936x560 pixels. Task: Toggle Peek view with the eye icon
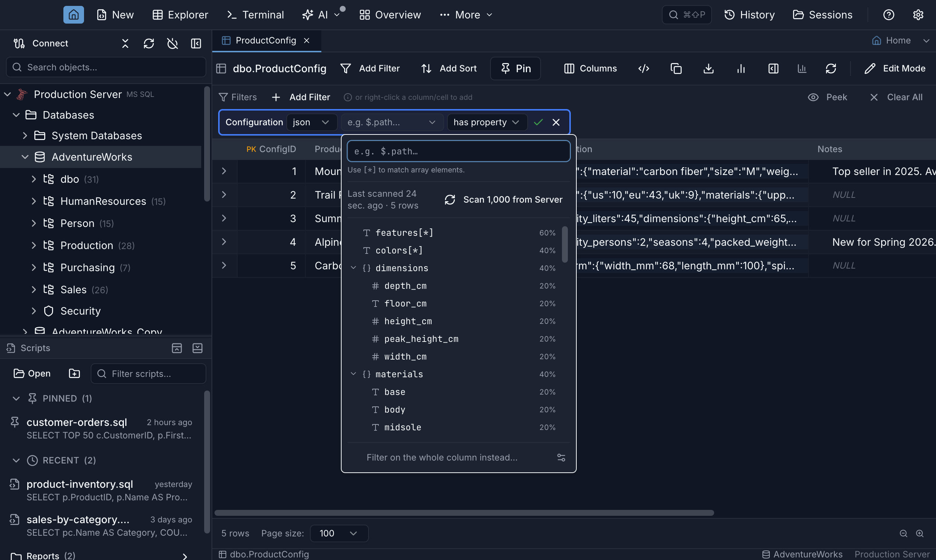tap(827, 97)
